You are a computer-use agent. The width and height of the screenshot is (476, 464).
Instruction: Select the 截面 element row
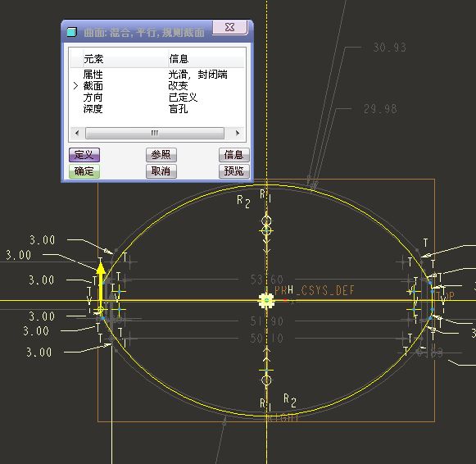pyautogui.click(x=157, y=86)
